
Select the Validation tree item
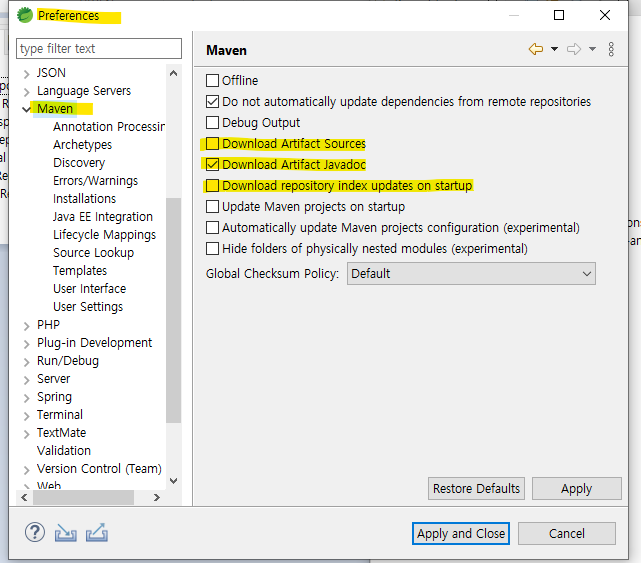coord(64,451)
